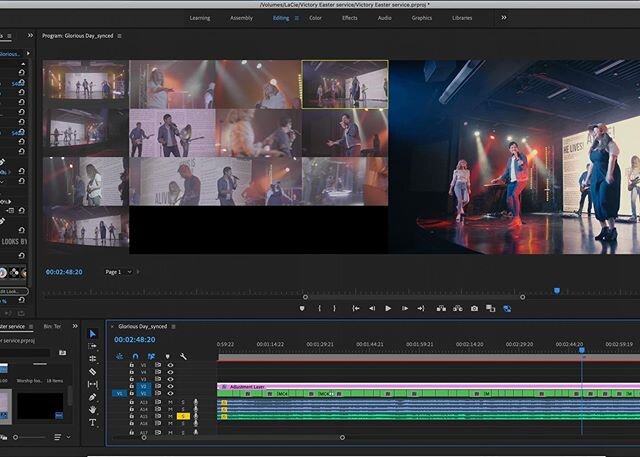Select the yellow-outlined multicam angle thumbnail
The width and height of the screenshot is (640, 457).
pyautogui.click(x=344, y=84)
